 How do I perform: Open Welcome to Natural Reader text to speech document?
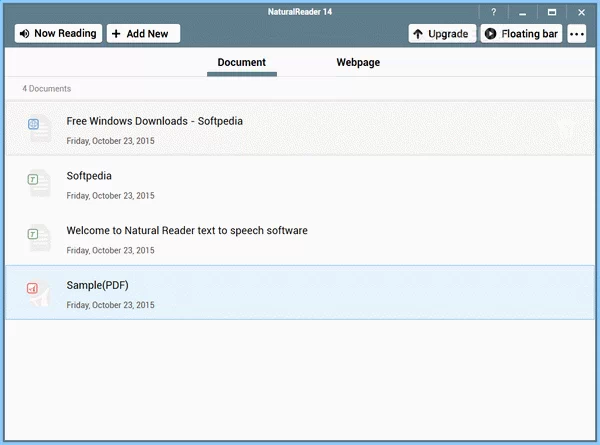coord(187,231)
